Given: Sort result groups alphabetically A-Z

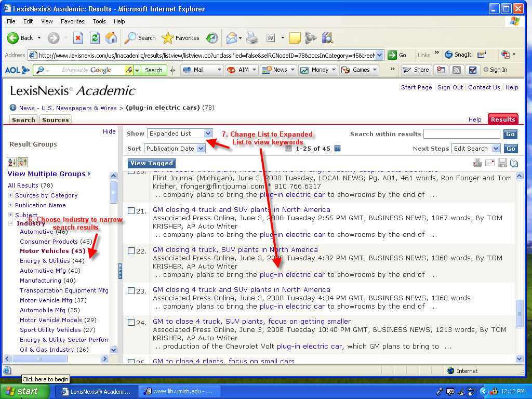Looking at the screenshot, I should (x=12, y=162).
